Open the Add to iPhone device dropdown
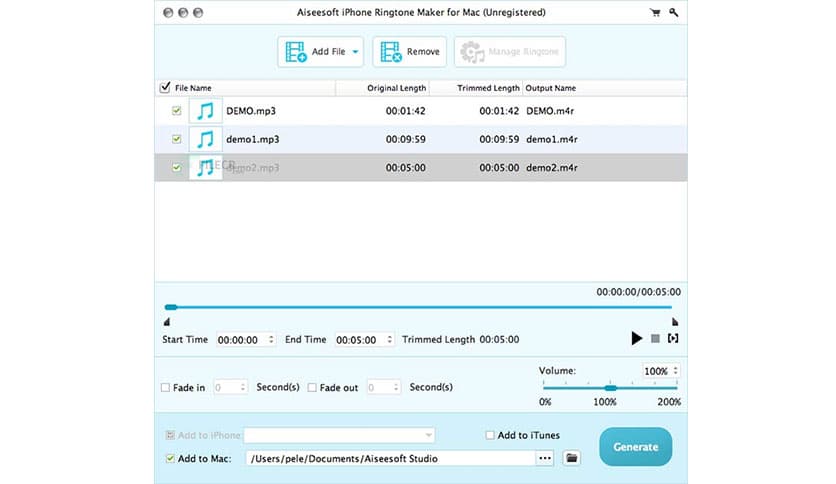This screenshot has width=836, height=484. pos(339,435)
